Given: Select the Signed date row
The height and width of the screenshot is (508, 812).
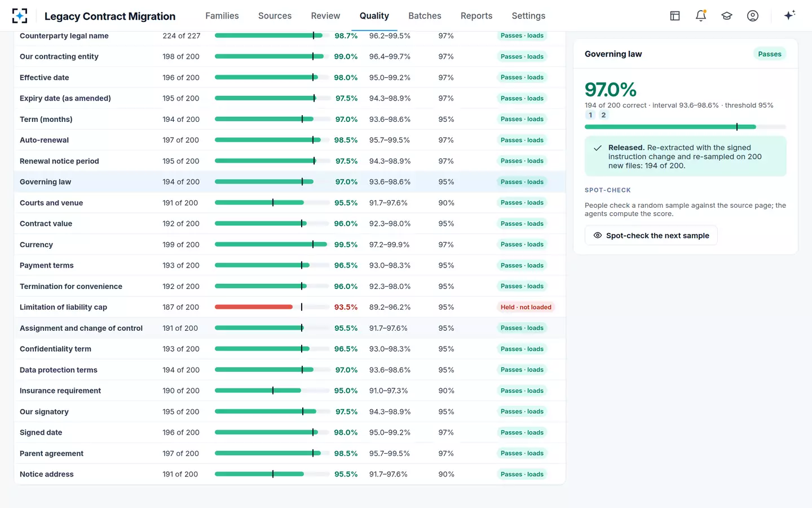Looking at the screenshot, I should 290,432.
